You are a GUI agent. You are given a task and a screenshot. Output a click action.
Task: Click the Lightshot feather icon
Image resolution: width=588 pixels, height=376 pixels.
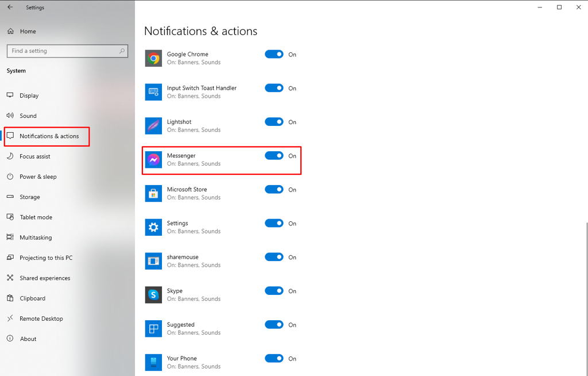(x=153, y=126)
